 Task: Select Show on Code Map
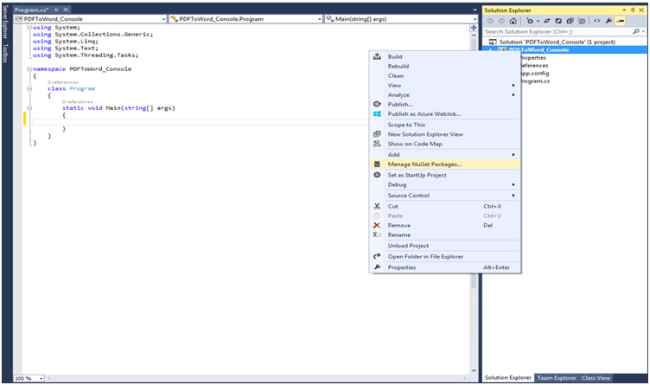(445, 144)
